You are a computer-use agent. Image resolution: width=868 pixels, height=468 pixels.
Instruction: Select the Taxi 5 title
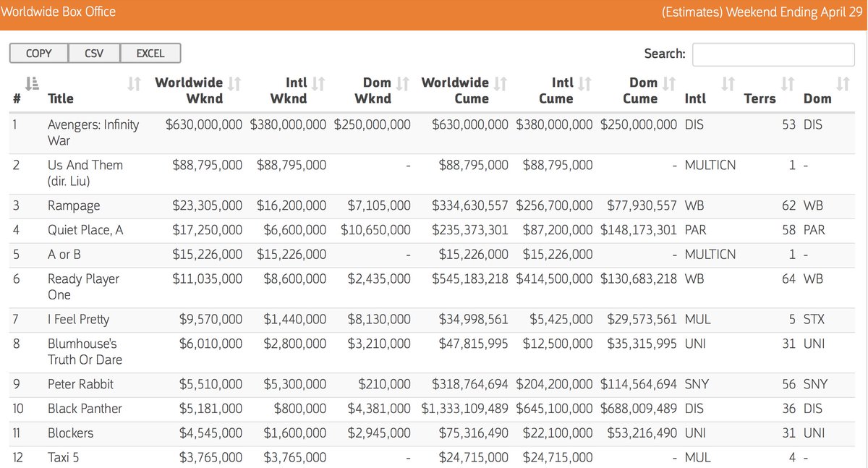63,458
